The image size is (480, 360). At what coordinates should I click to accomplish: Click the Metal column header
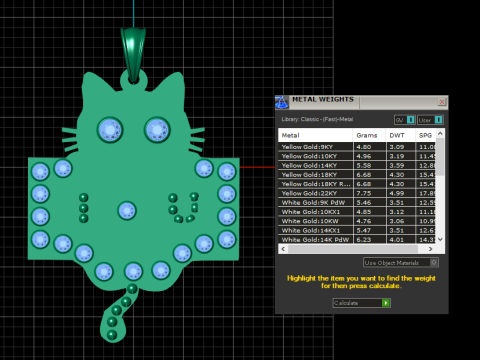(315, 135)
